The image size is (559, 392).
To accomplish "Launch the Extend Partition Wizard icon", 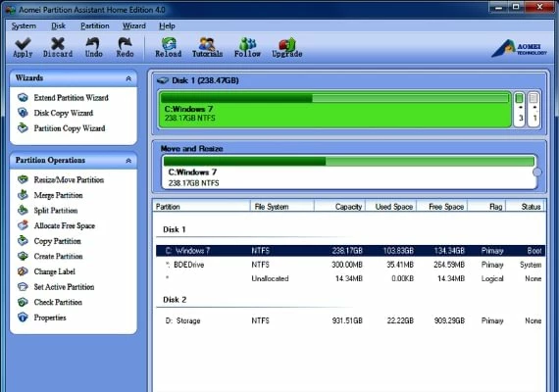I will [23, 98].
